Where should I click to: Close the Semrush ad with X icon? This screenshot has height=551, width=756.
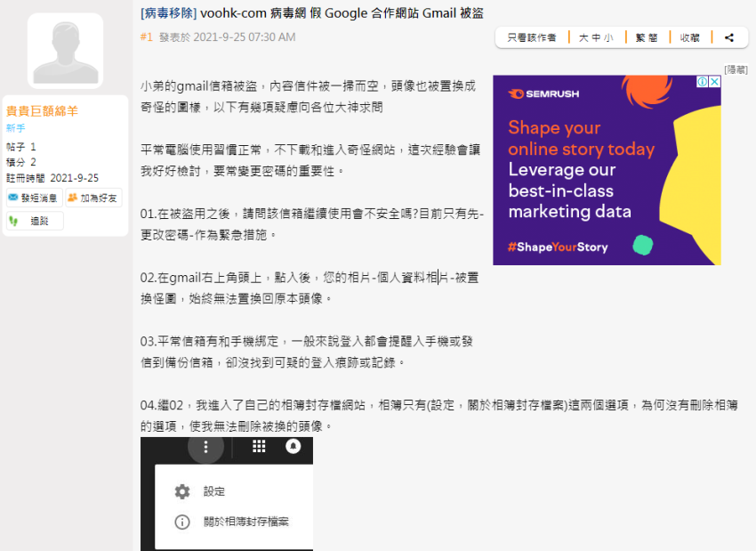click(715, 82)
